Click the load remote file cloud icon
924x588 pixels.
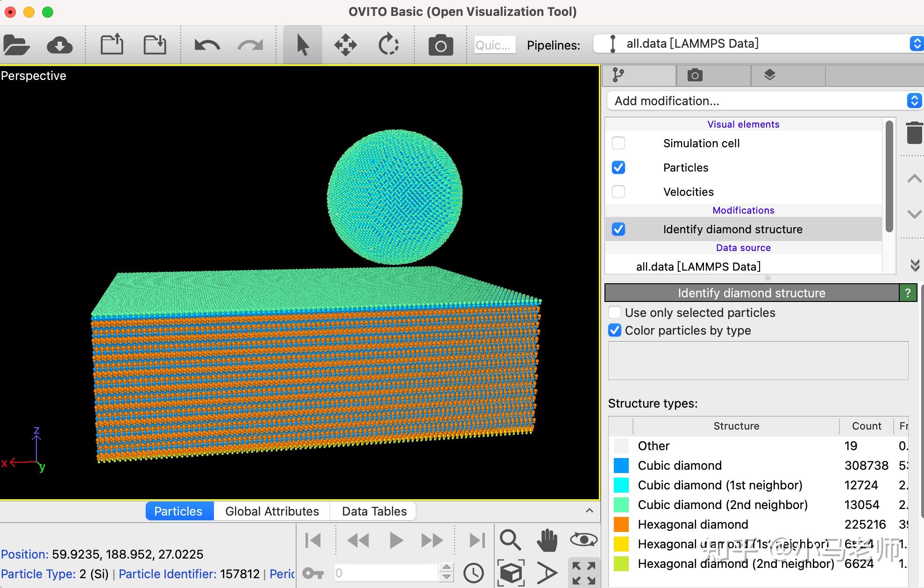tap(59, 45)
